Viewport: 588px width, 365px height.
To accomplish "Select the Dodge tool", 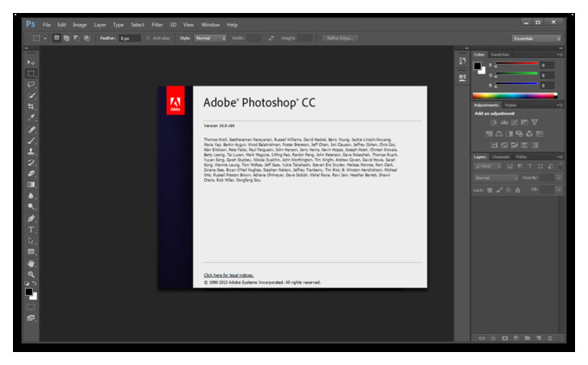I will pyautogui.click(x=31, y=207).
